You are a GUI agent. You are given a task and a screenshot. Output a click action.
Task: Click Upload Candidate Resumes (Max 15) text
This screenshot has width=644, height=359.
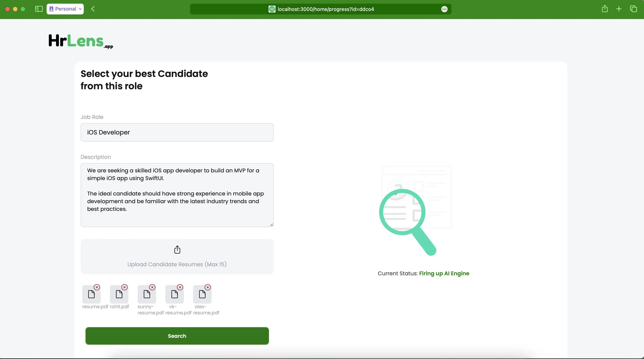177,264
